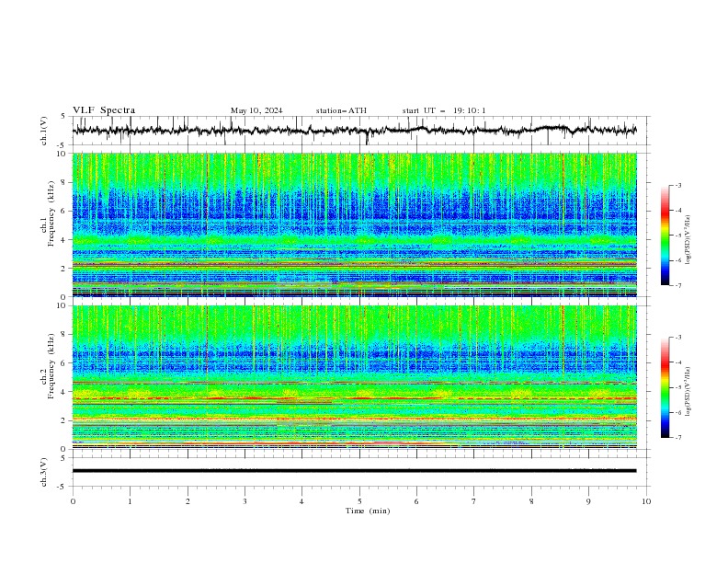Screen dimensions: 728x563
Task: Click time axis tick label "2"
Action: point(188,501)
